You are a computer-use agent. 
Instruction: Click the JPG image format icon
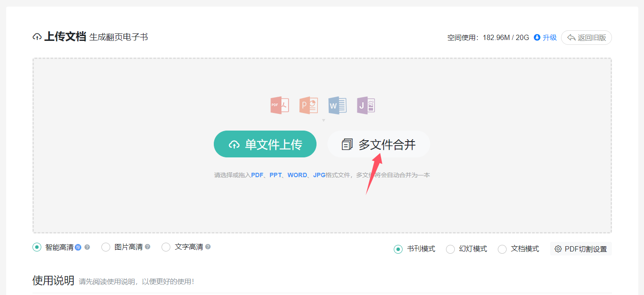tap(366, 106)
